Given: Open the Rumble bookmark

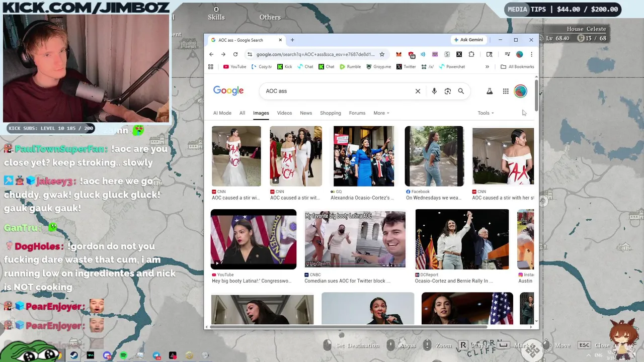Looking at the screenshot, I should 350,67.
